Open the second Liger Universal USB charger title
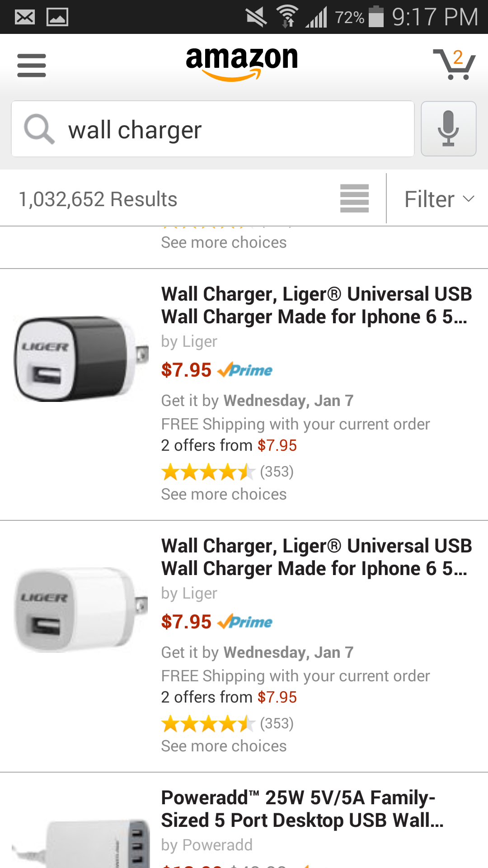 pos(316,557)
